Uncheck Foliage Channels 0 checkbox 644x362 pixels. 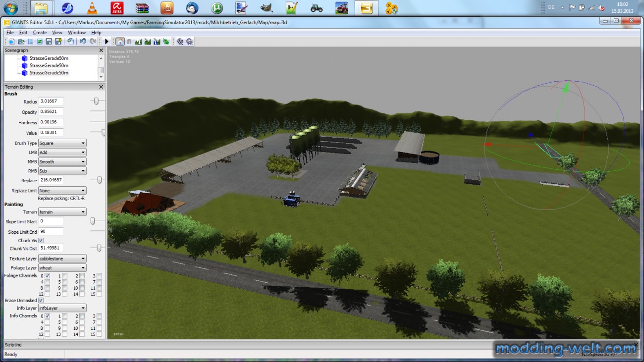point(48,275)
